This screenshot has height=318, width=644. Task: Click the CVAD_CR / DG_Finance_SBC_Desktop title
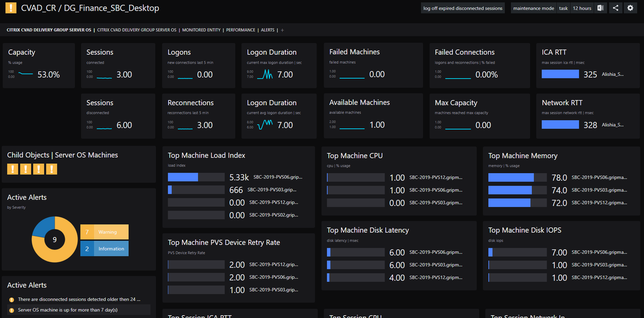click(x=90, y=9)
